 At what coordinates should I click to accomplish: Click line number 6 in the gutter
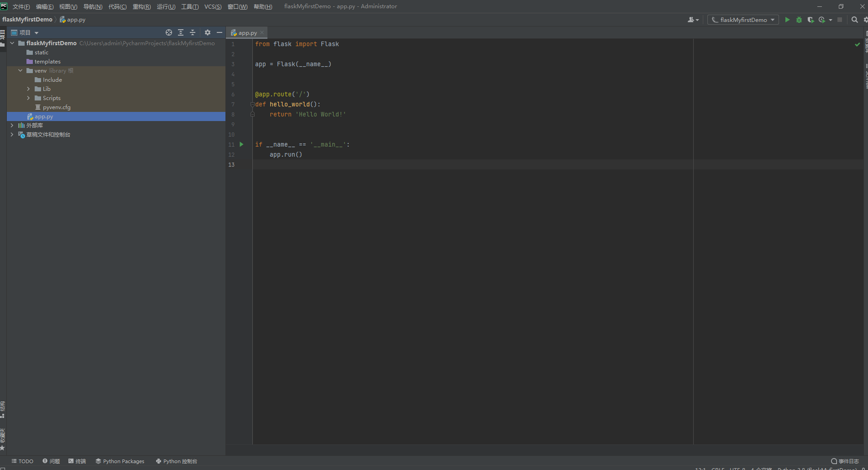(x=233, y=94)
